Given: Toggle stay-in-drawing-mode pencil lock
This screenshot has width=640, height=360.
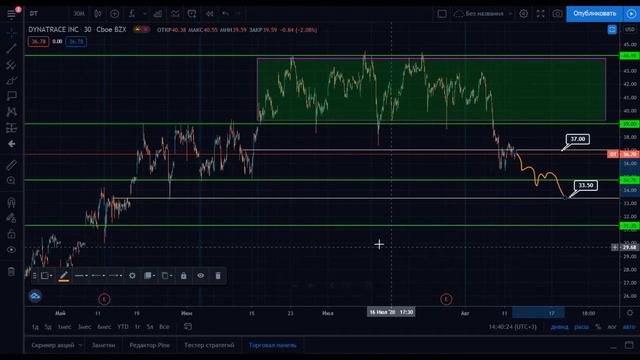Looking at the screenshot, I should (11, 218).
